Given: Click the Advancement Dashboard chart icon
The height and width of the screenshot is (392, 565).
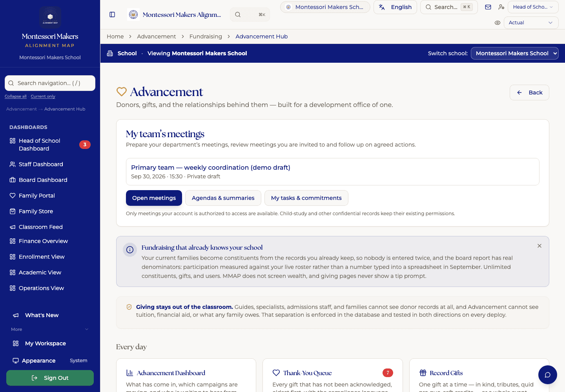Looking at the screenshot, I should (129, 373).
